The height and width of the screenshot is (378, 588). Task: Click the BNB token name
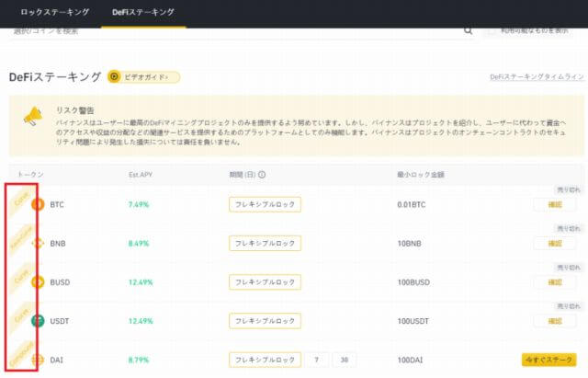click(x=58, y=243)
